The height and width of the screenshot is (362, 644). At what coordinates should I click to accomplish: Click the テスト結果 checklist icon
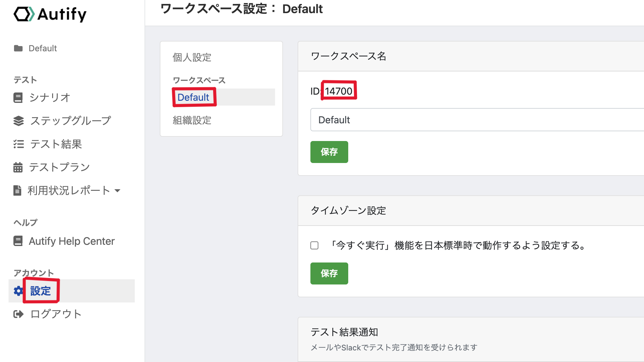(x=19, y=144)
